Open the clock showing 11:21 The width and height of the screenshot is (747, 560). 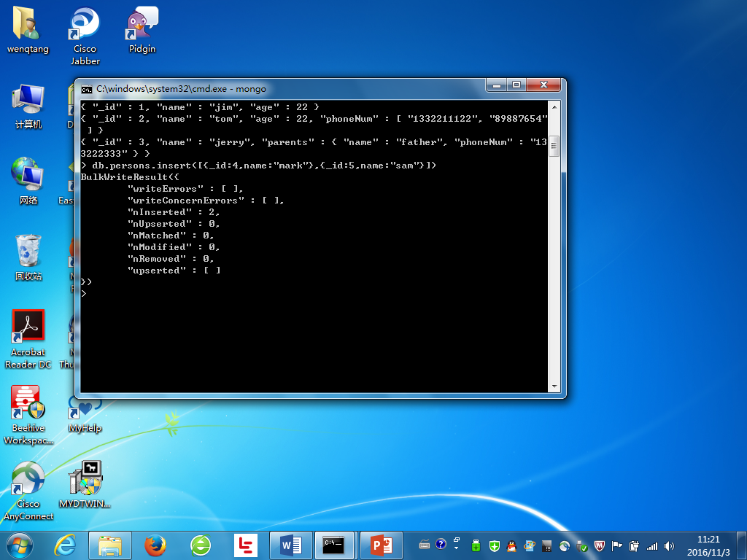click(708, 545)
